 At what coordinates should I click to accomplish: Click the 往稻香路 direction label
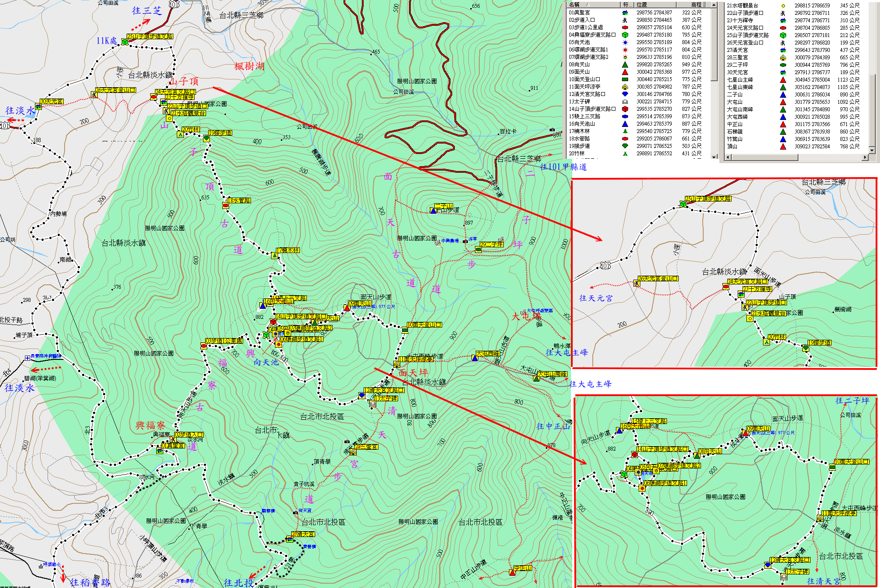tap(90, 582)
